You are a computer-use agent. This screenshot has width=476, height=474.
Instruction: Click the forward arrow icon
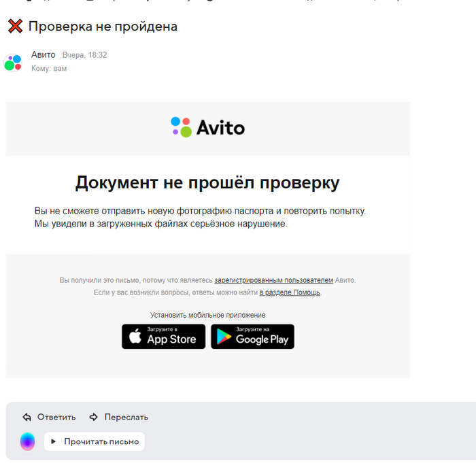[94, 418]
